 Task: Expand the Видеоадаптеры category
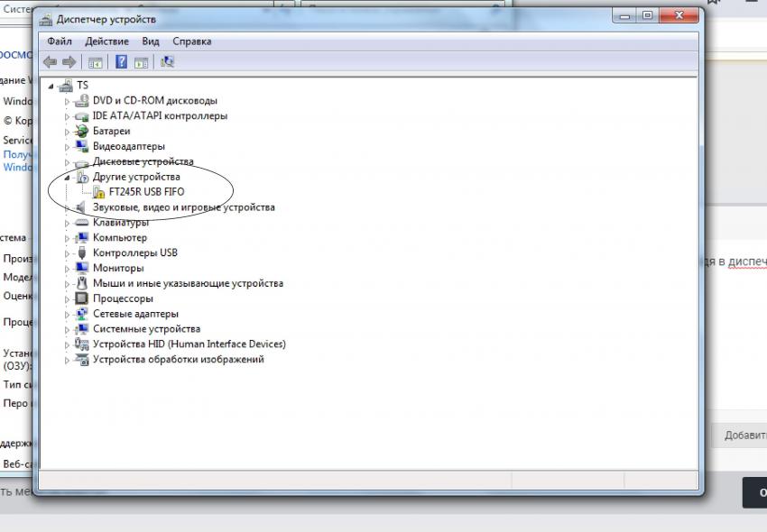tap(67, 147)
